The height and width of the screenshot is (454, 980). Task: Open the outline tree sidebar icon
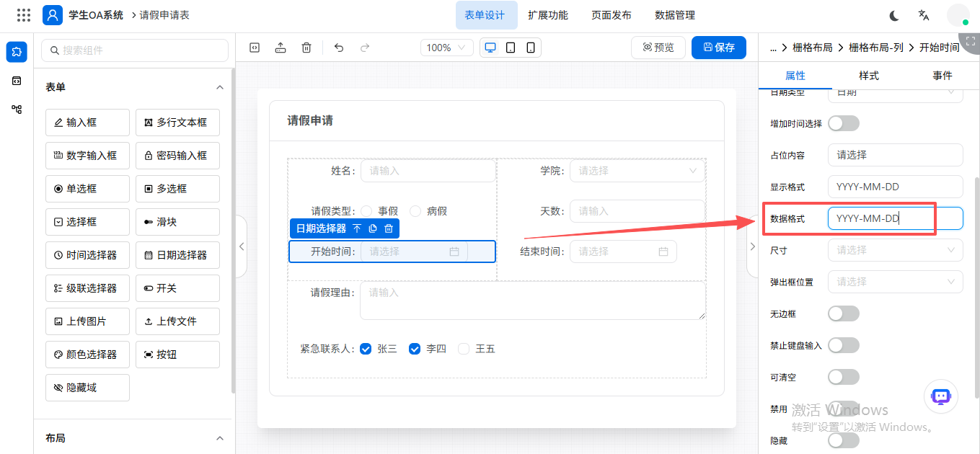click(17, 110)
